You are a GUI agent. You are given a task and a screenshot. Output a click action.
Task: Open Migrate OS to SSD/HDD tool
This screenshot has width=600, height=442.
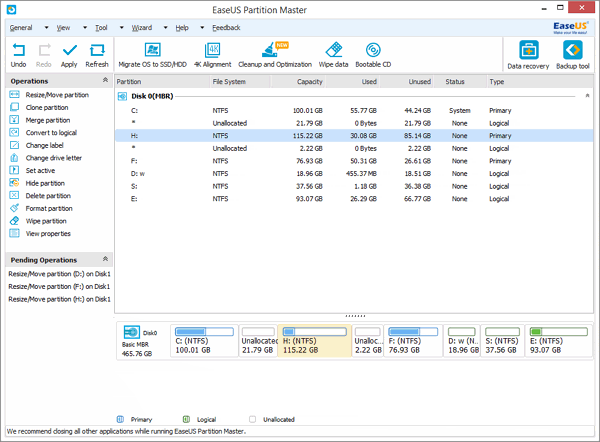pos(152,55)
